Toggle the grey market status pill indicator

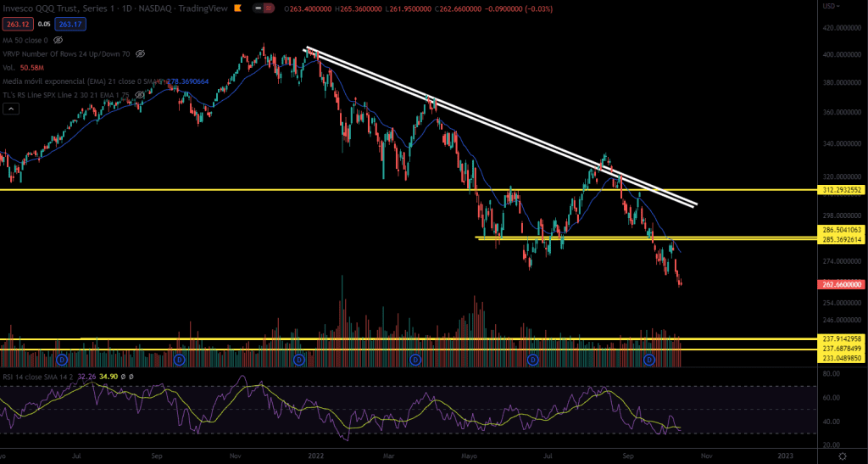(x=258, y=8)
